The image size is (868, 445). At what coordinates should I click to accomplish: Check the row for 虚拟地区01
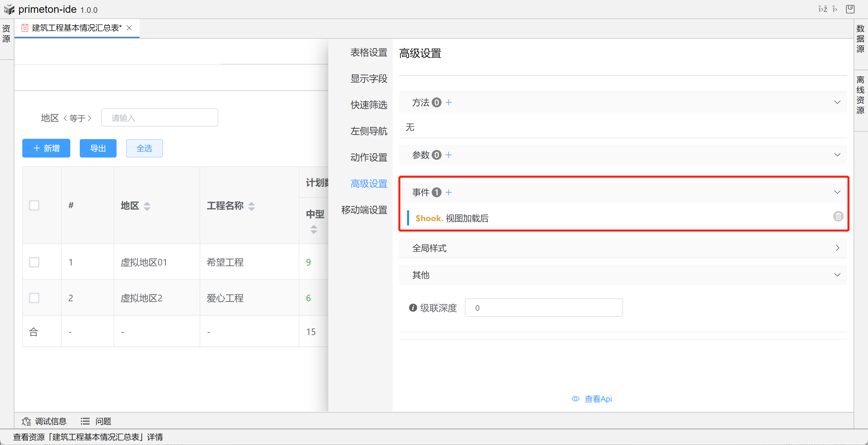(x=34, y=262)
